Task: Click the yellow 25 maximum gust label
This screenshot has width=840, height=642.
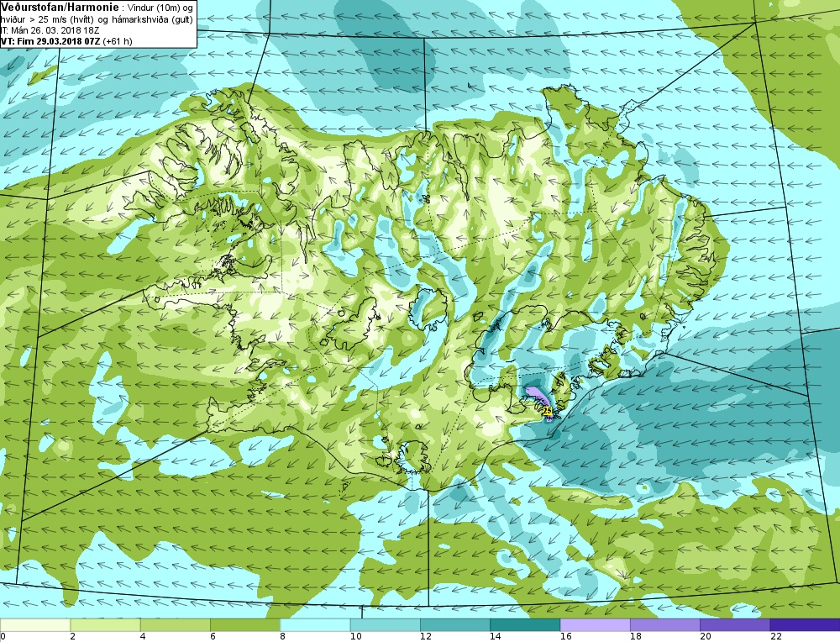Action: [x=547, y=411]
